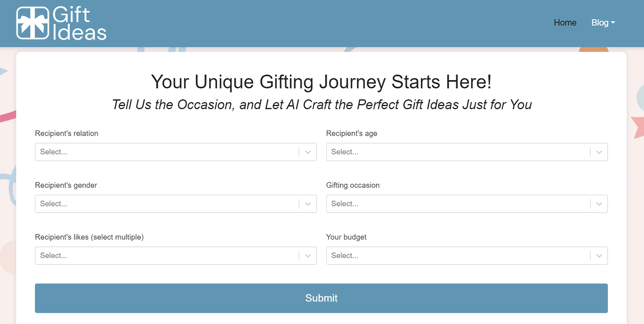Select the Recipient's age dropdown field
This screenshot has height=324, width=644.
(x=467, y=152)
